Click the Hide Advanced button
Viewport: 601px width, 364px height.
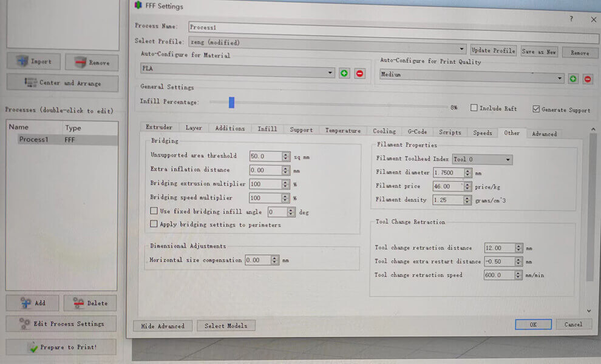[163, 326]
